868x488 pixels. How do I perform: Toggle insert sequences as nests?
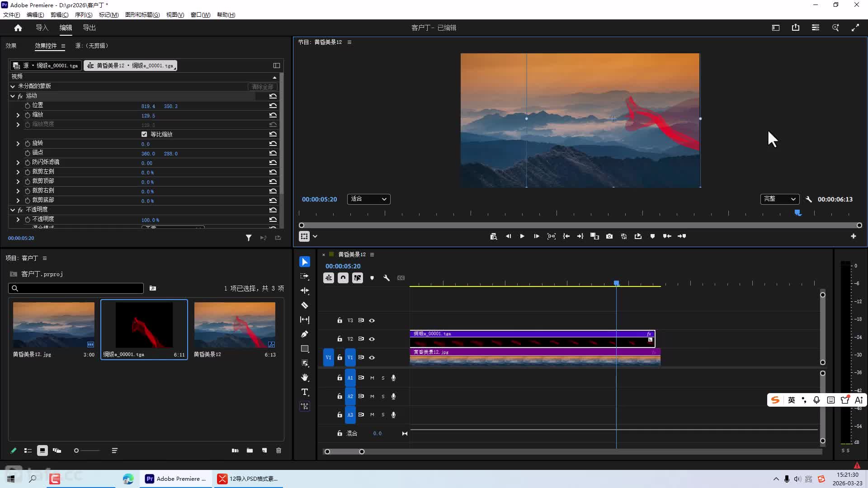pos(329,278)
